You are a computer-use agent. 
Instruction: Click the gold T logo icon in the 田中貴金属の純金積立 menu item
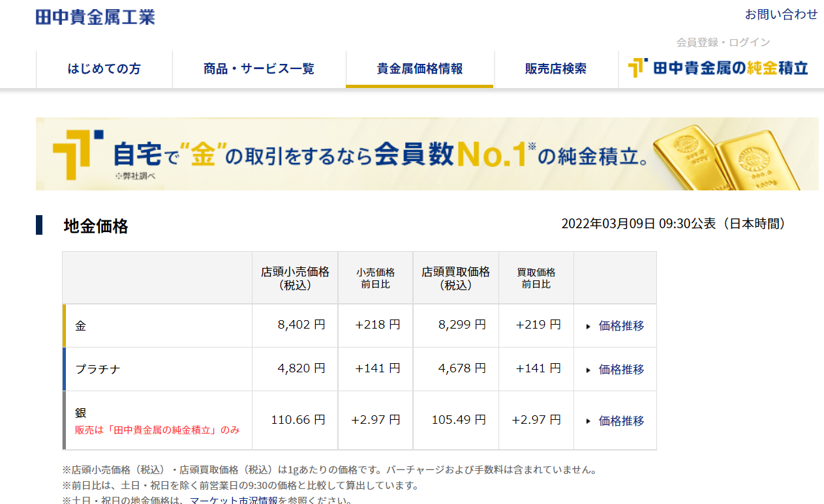pyautogui.click(x=637, y=68)
